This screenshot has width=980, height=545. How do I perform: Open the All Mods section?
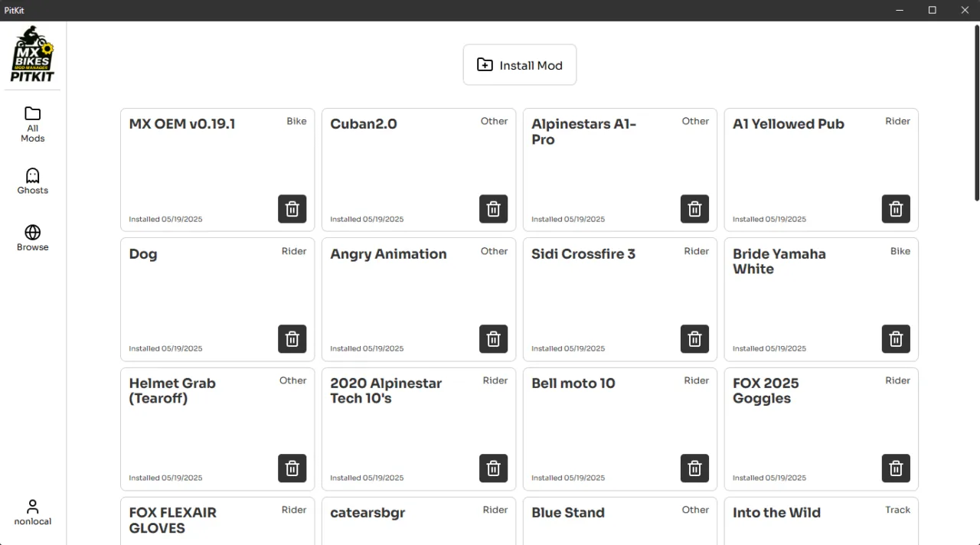(x=33, y=124)
